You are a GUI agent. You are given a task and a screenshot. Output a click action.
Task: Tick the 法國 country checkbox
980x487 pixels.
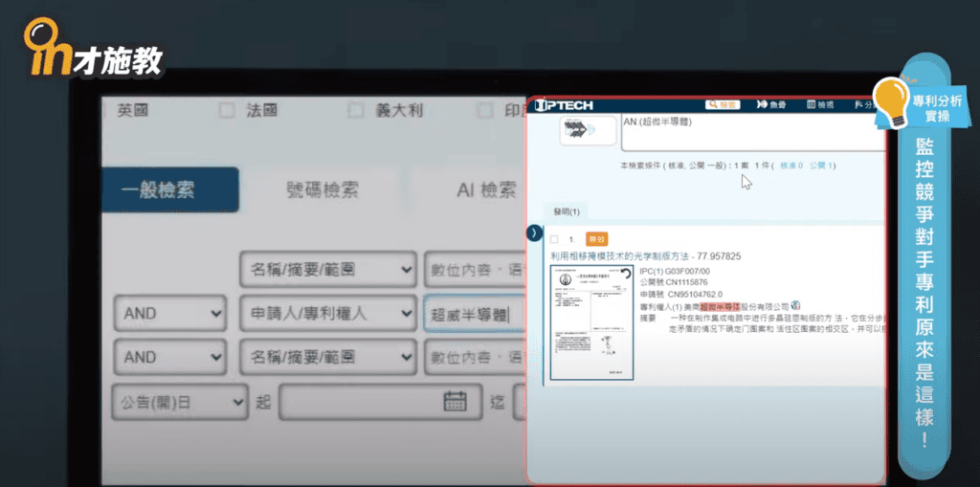pyautogui.click(x=227, y=110)
